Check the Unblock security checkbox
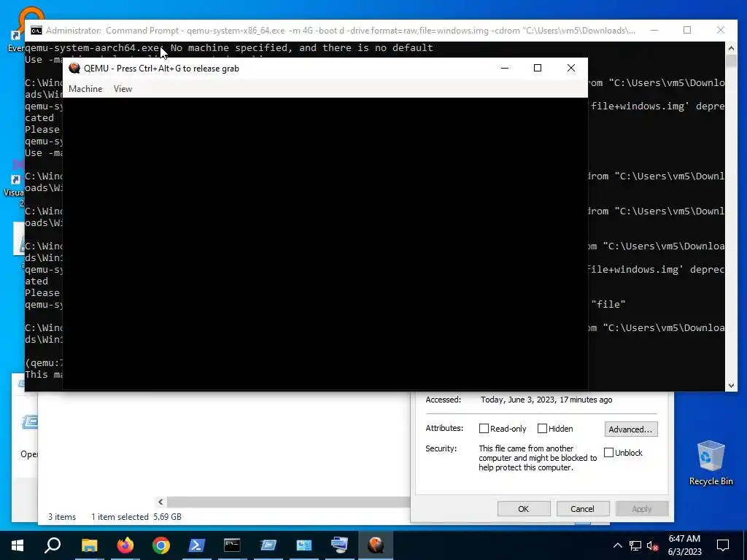The width and height of the screenshot is (747, 560). coord(609,452)
